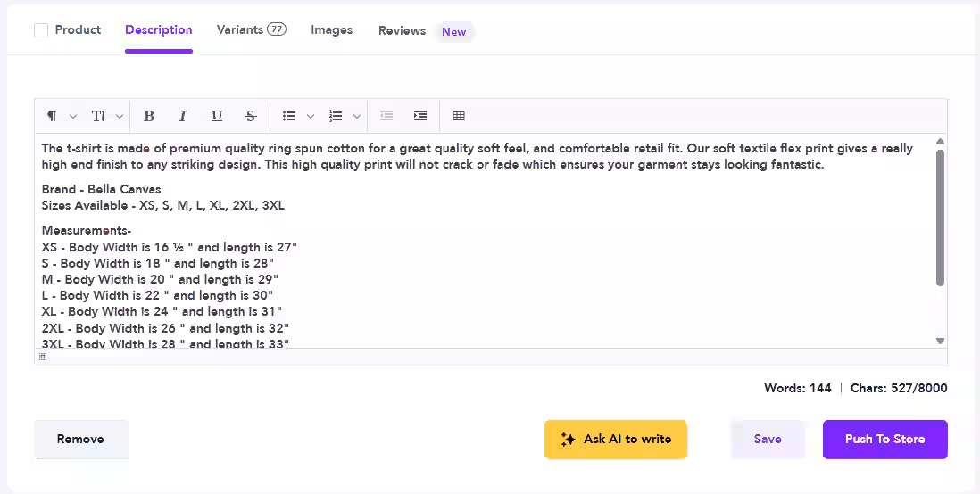Toggle italic formatting
The width and height of the screenshot is (980, 494).
182,116
